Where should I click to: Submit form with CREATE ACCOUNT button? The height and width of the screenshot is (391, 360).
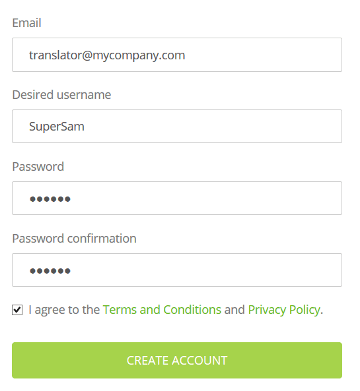[x=177, y=360]
